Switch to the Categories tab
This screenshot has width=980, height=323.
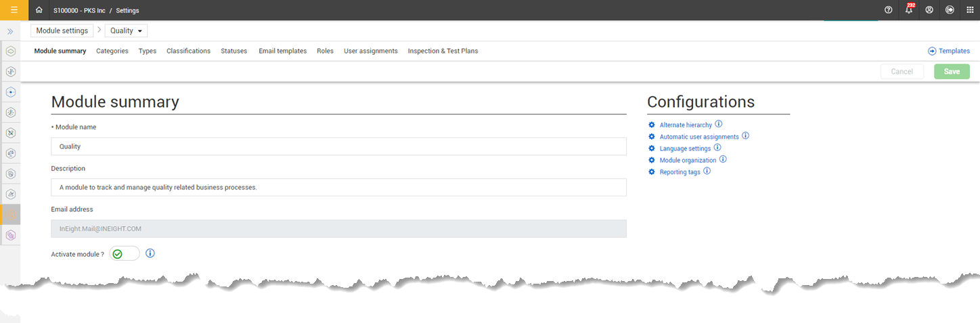pos(112,51)
